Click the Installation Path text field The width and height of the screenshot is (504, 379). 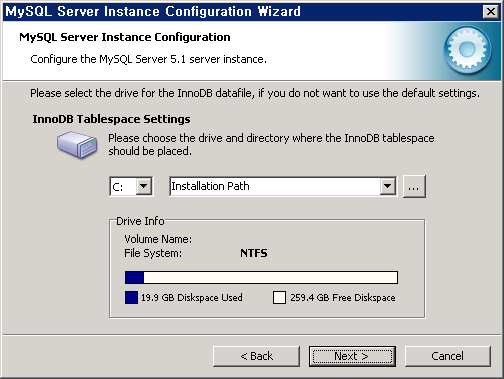tap(275, 186)
